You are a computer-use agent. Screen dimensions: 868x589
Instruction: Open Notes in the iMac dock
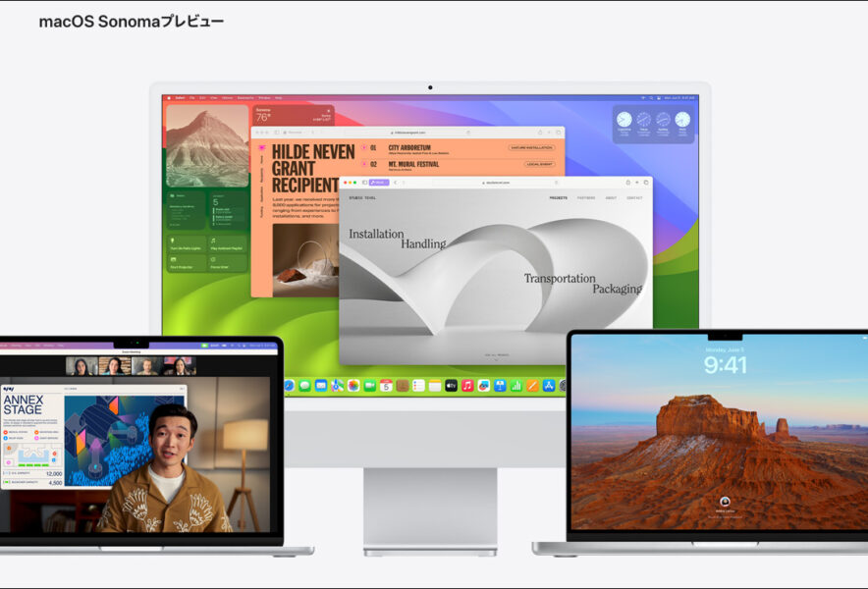tap(435, 385)
